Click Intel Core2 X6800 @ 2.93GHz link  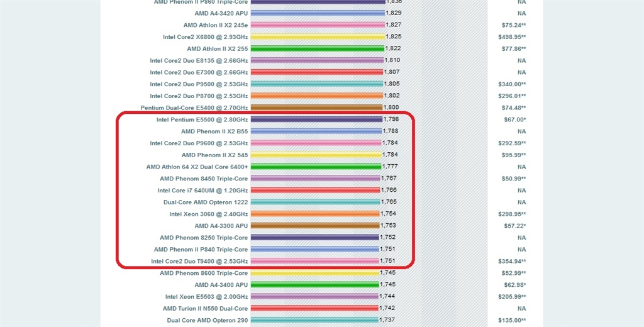206,37
